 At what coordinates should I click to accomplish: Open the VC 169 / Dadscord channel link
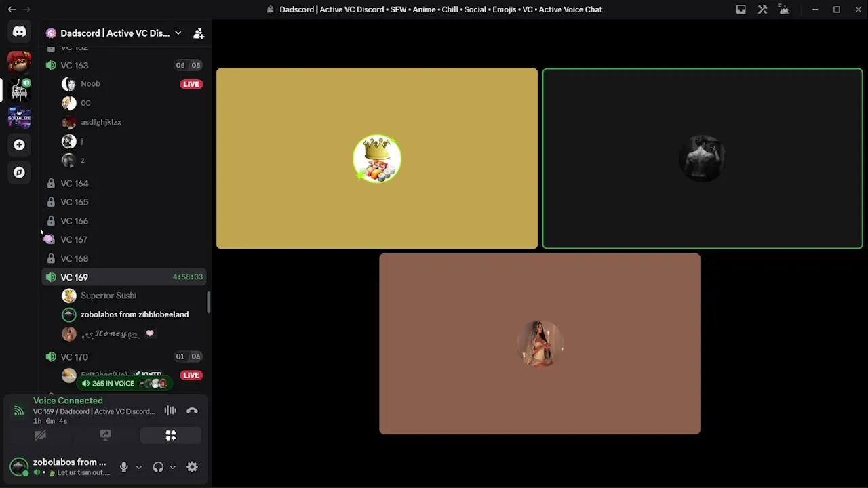[x=94, y=411]
